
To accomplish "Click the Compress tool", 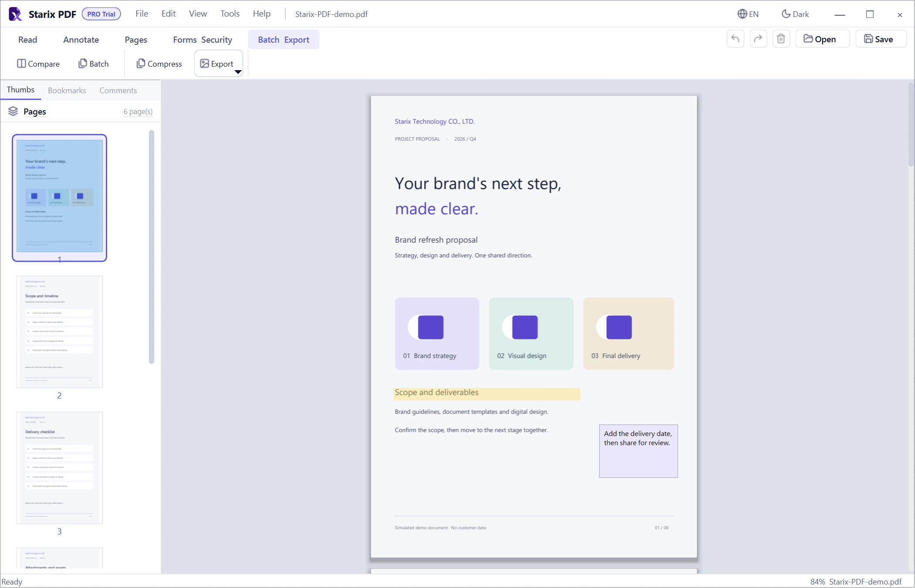I will coord(159,64).
